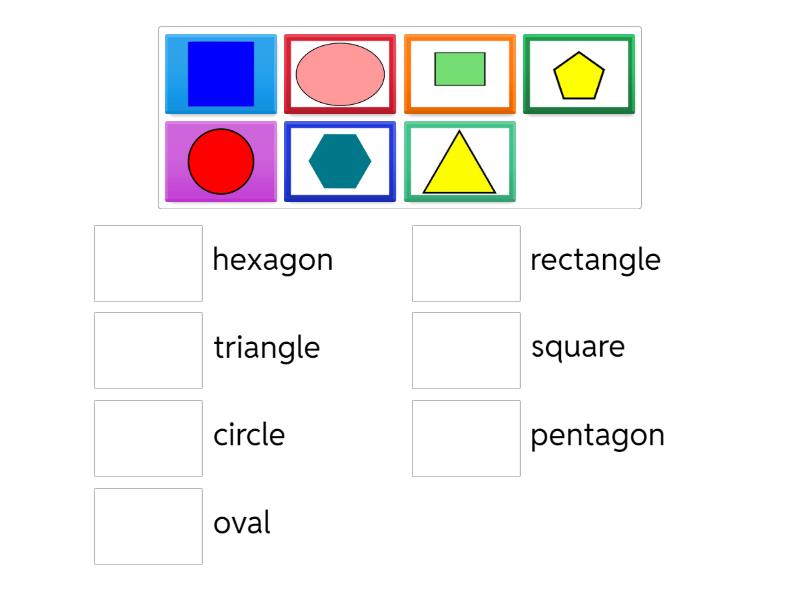800x600 pixels.
Task: Choose the teal hexagon shape tile
Action: [340, 161]
